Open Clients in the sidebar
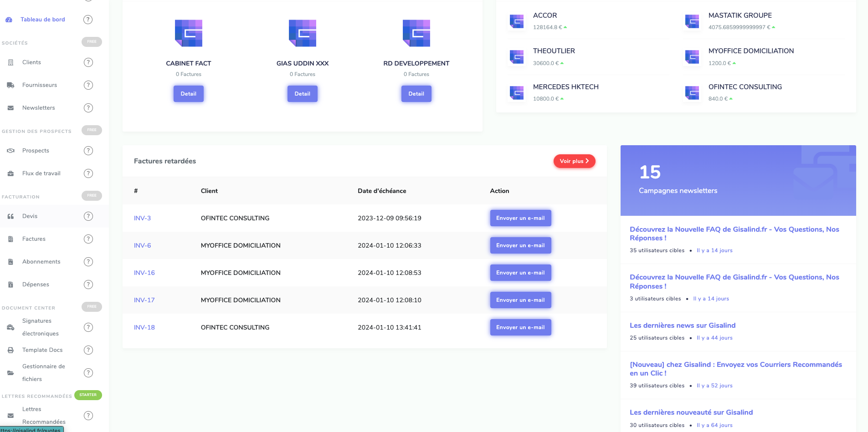 coord(31,62)
